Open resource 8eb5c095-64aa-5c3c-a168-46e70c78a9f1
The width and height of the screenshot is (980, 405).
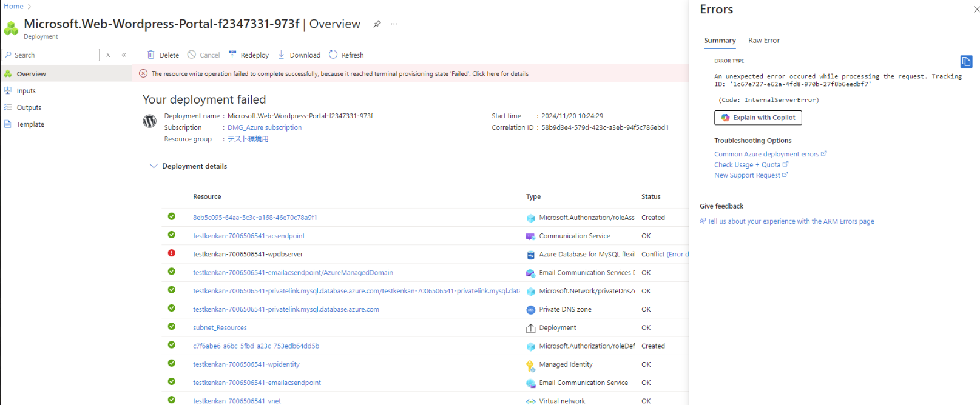pyautogui.click(x=255, y=218)
